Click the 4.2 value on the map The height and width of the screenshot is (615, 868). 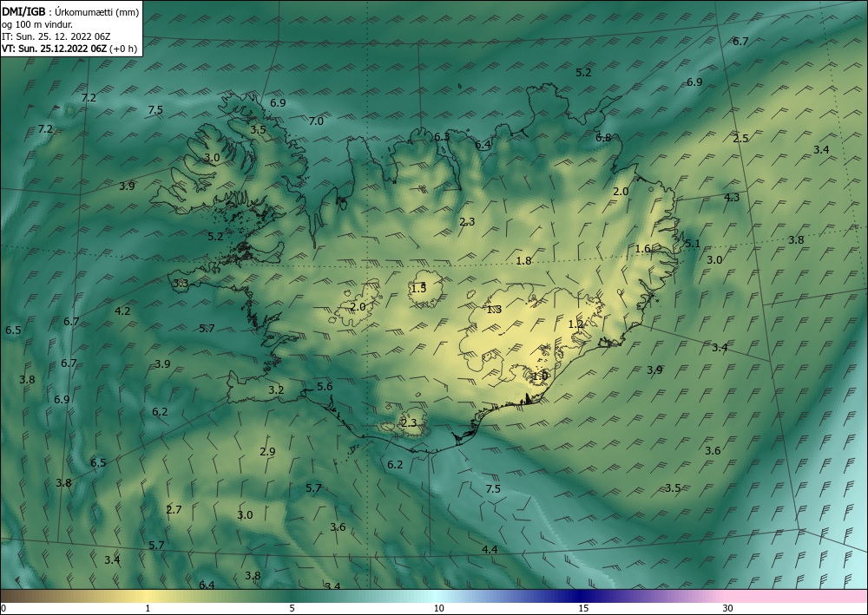[x=122, y=311]
